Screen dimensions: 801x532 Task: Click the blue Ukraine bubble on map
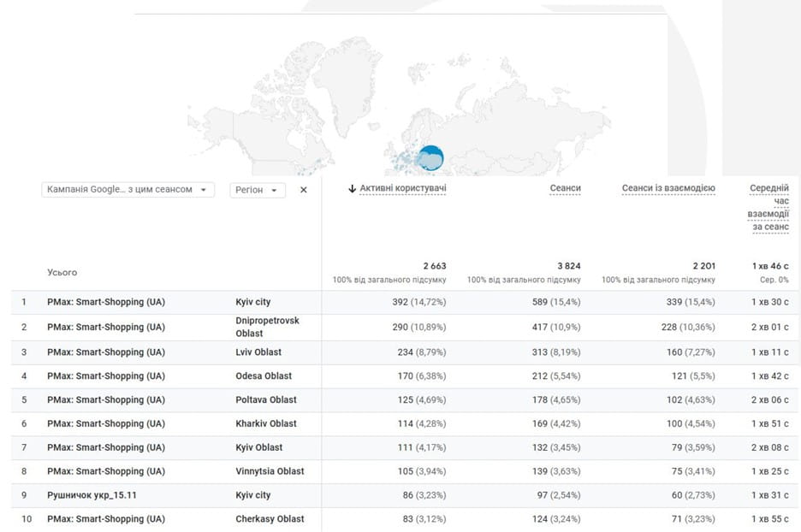(x=430, y=158)
